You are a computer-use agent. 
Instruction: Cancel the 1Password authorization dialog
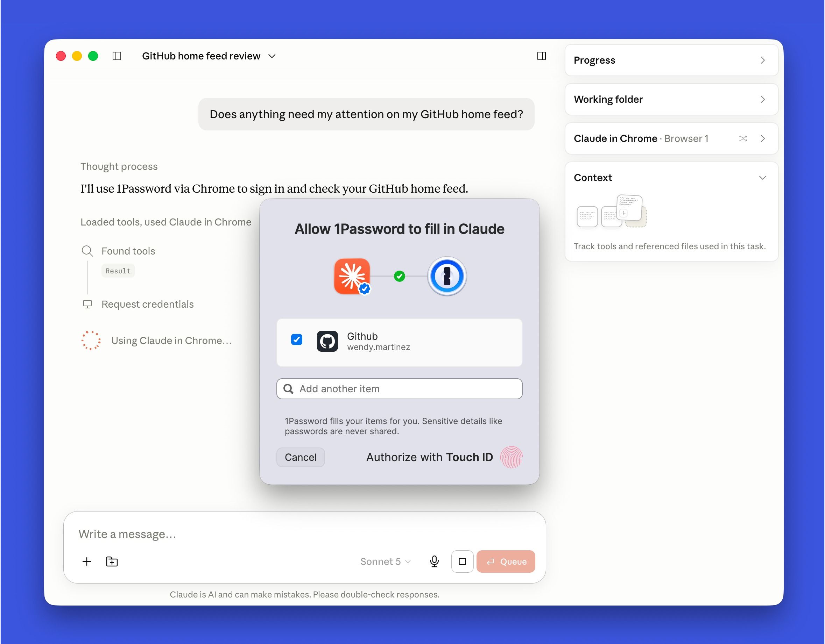tap(301, 457)
